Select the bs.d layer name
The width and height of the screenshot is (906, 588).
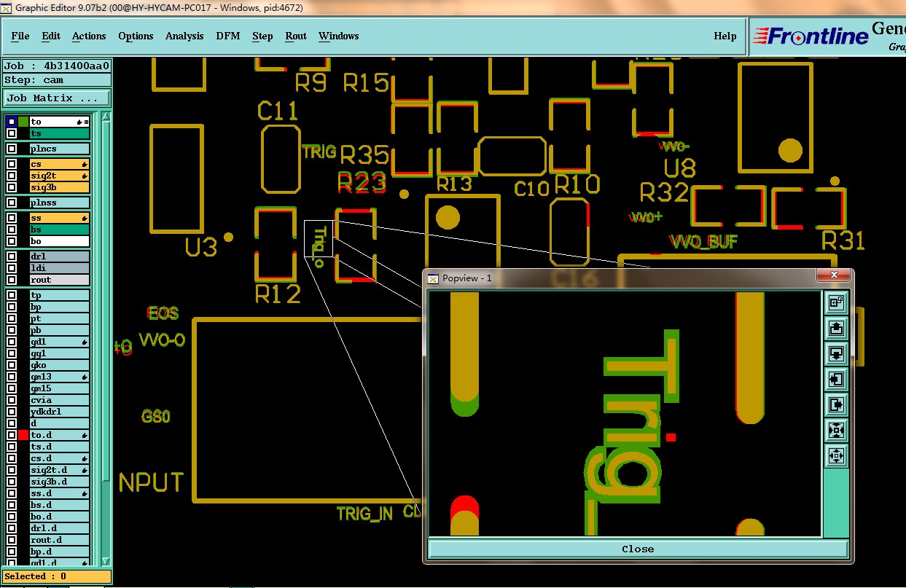point(60,505)
